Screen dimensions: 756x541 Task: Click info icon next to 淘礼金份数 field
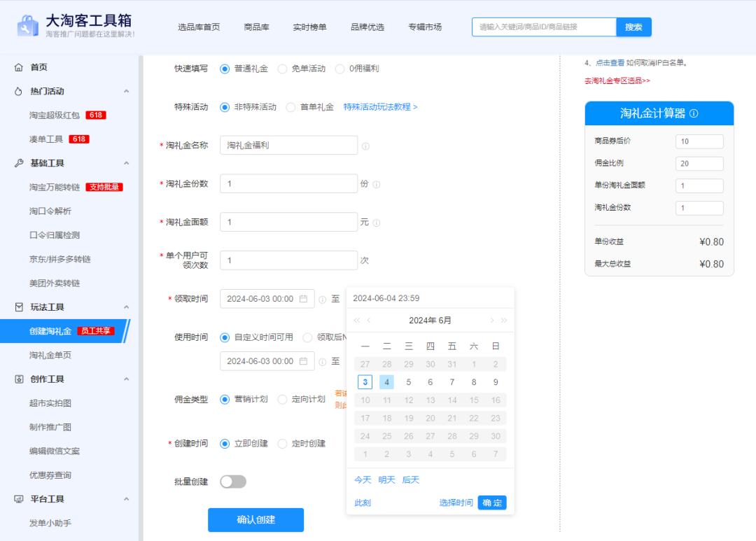click(377, 184)
